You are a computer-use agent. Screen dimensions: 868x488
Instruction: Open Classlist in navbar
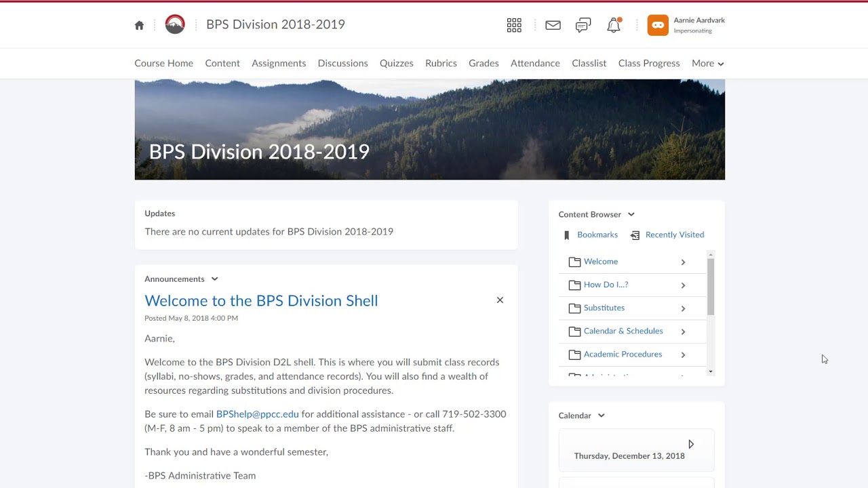(x=589, y=63)
